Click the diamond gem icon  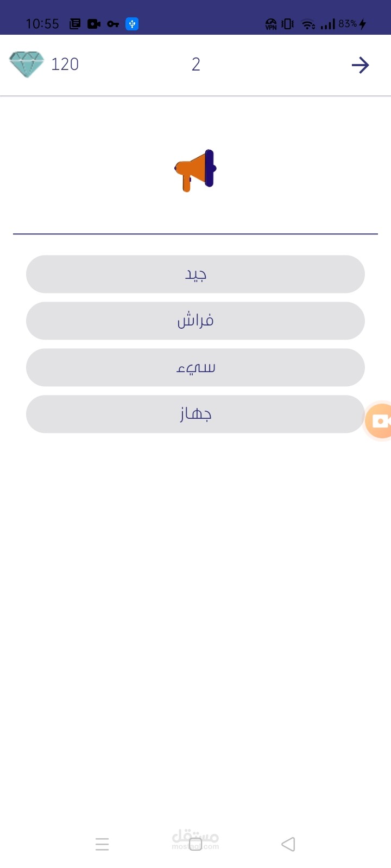click(x=27, y=65)
